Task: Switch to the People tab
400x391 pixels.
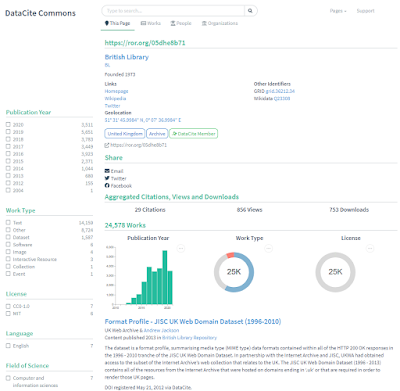Action: pos(181,23)
